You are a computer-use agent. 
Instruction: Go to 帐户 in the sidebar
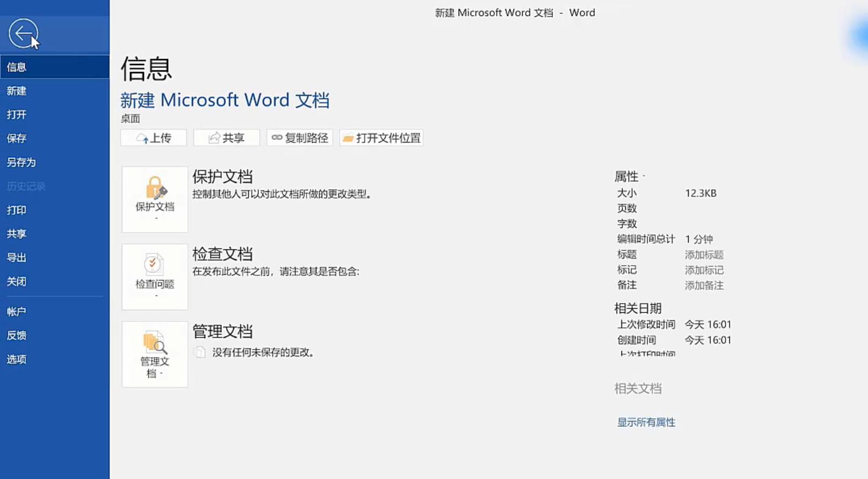coord(17,312)
